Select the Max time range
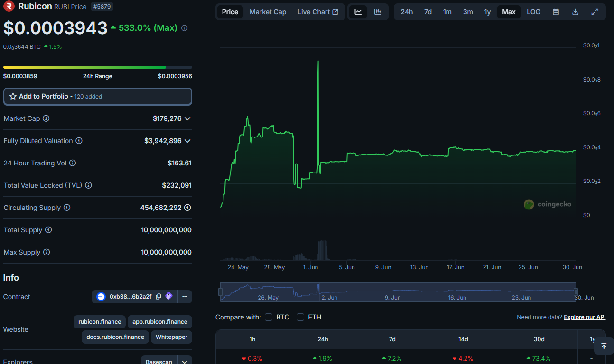The width and height of the screenshot is (614, 364). click(x=509, y=12)
